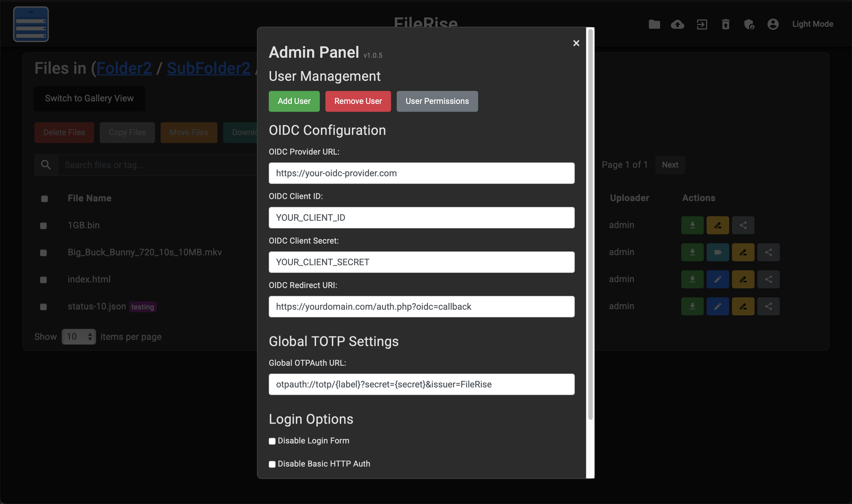
Task: Check the Disable Basic HTTP Auth option
Action: pyautogui.click(x=272, y=464)
